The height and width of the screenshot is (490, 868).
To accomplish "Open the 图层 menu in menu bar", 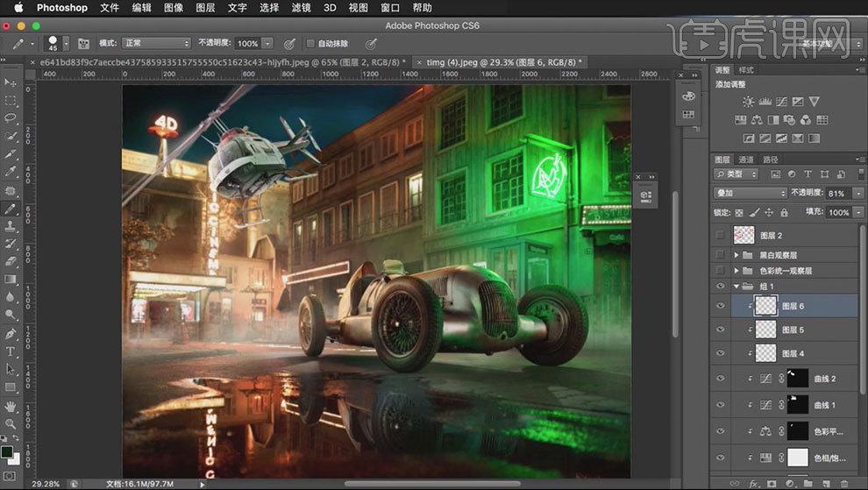I will click(205, 8).
